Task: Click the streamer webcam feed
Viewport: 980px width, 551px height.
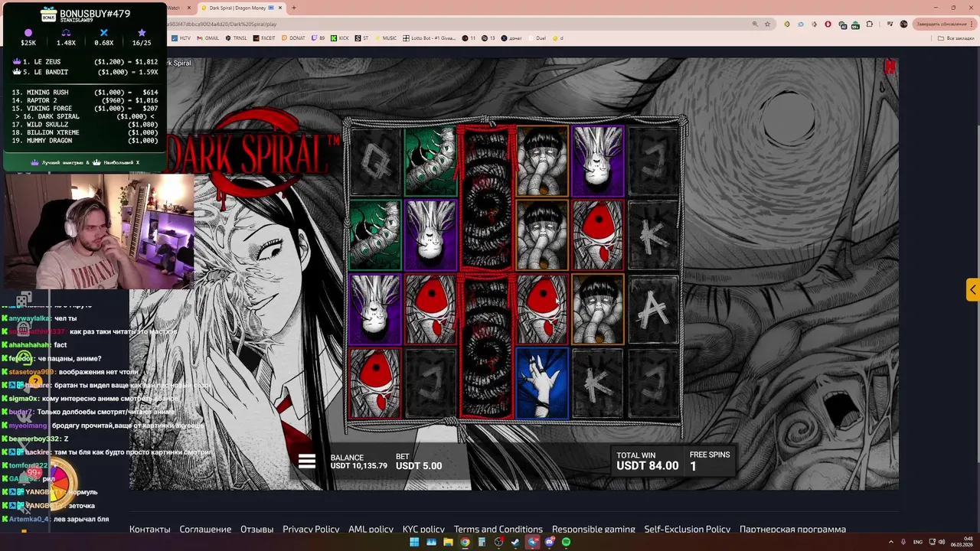Action: pyautogui.click(x=99, y=231)
